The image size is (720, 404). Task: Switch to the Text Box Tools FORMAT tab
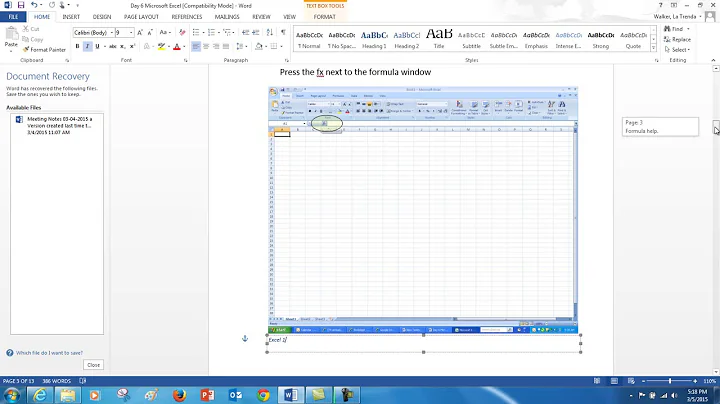tap(325, 17)
